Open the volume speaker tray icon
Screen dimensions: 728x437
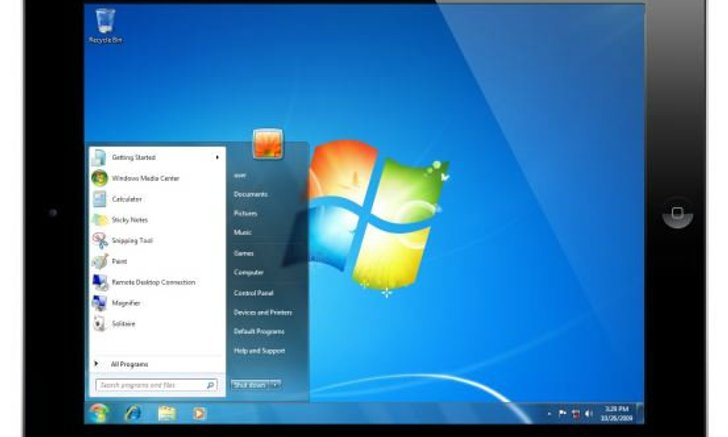[589, 413]
